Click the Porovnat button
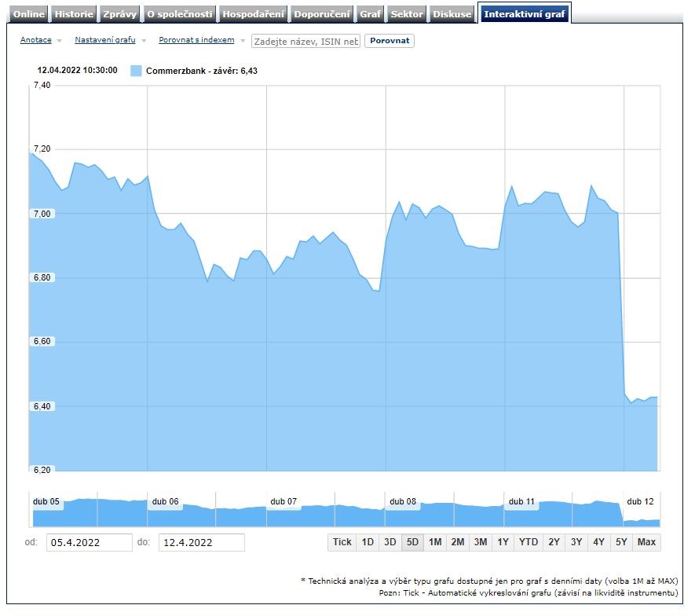 [x=389, y=41]
